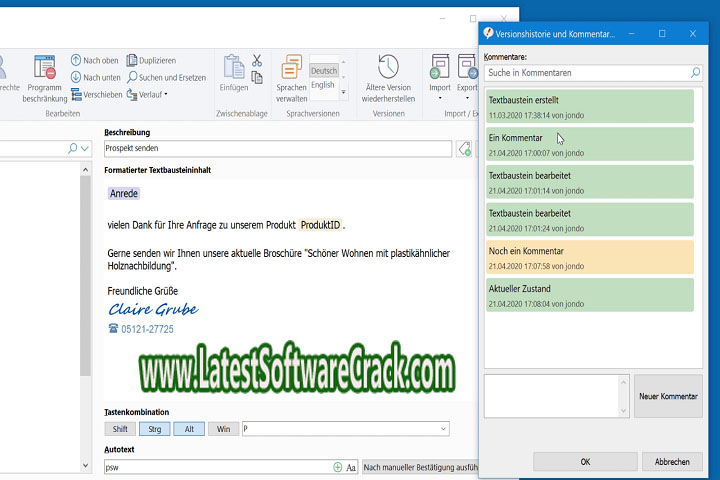Click Ältere Version wiederherstellen
Image resolution: width=720 pixels, height=480 pixels.
388,79
